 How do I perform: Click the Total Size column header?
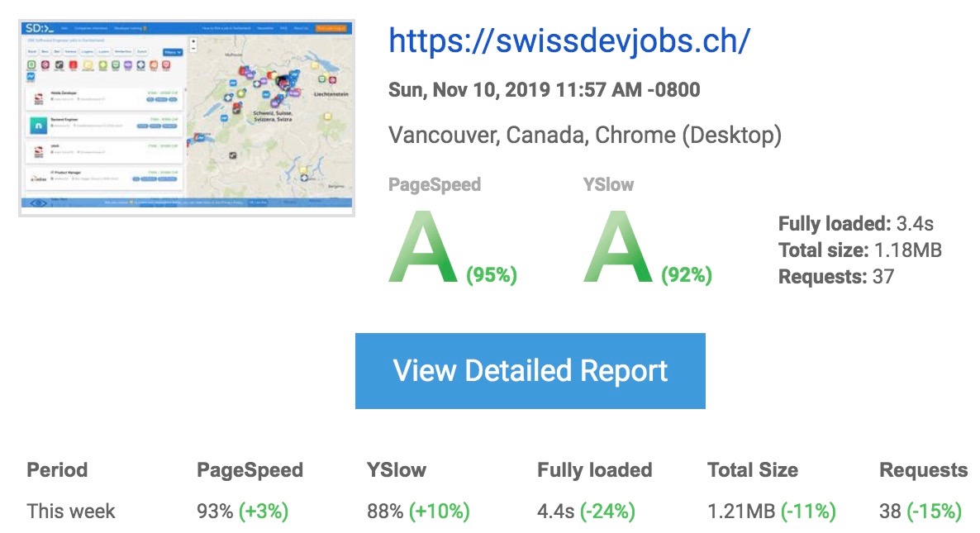pos(753,470)
